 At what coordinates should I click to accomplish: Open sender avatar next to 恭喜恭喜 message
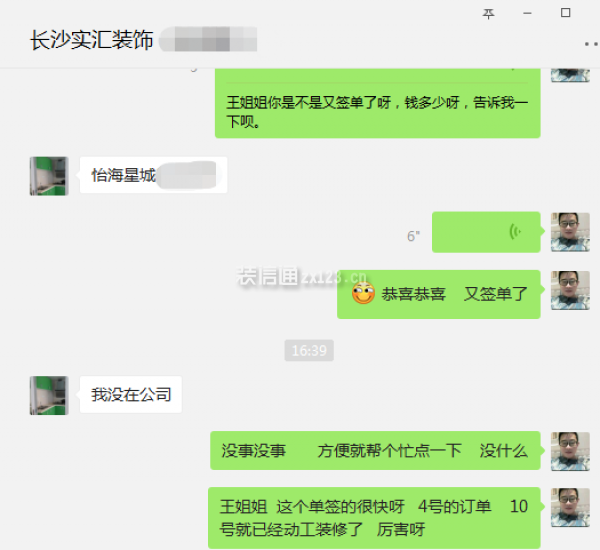[x=570, y=291]
